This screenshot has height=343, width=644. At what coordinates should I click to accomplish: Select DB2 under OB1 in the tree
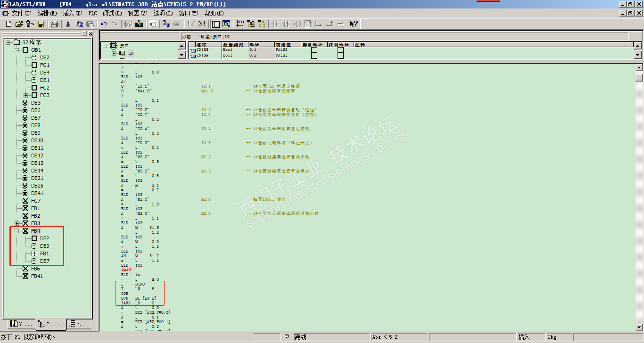pos(45,57)
